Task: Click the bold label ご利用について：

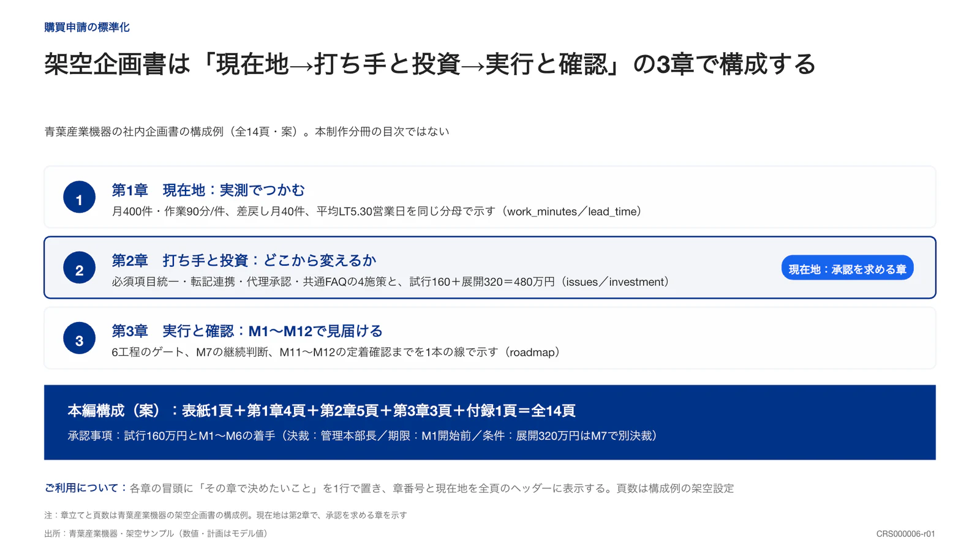Action: 86,488
